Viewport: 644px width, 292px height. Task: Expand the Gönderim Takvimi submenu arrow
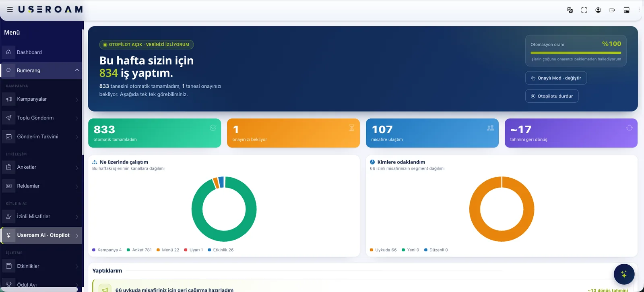coord(77,137)
